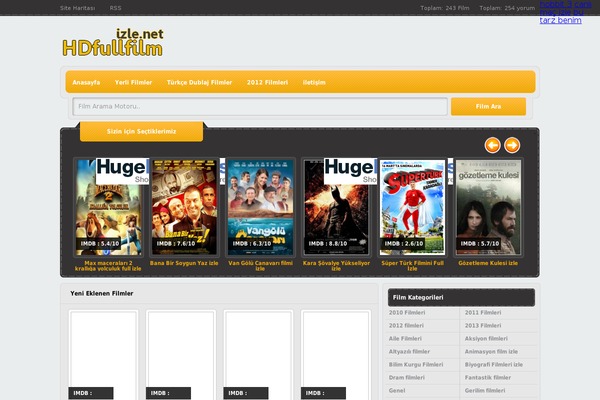Switch to Sizin için Seçtiklerimiz tab
The width and height of the screenshot is (600, 400).
point(141,131)
